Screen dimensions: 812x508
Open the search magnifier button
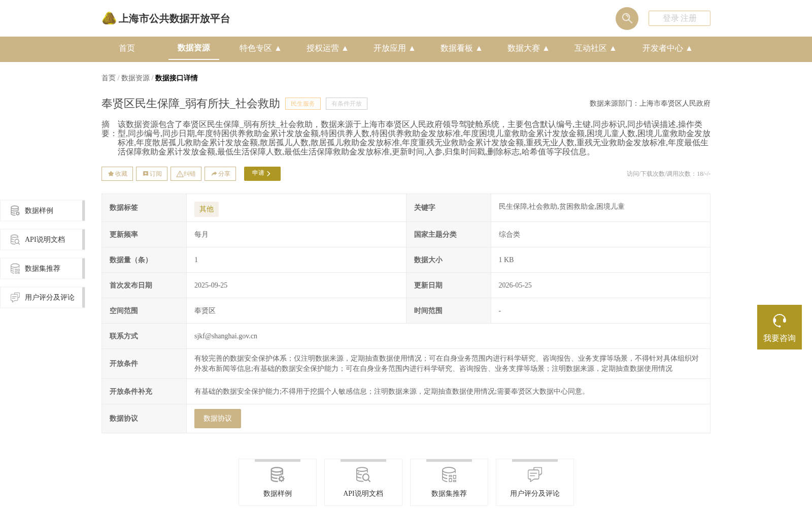coord(627,18)
